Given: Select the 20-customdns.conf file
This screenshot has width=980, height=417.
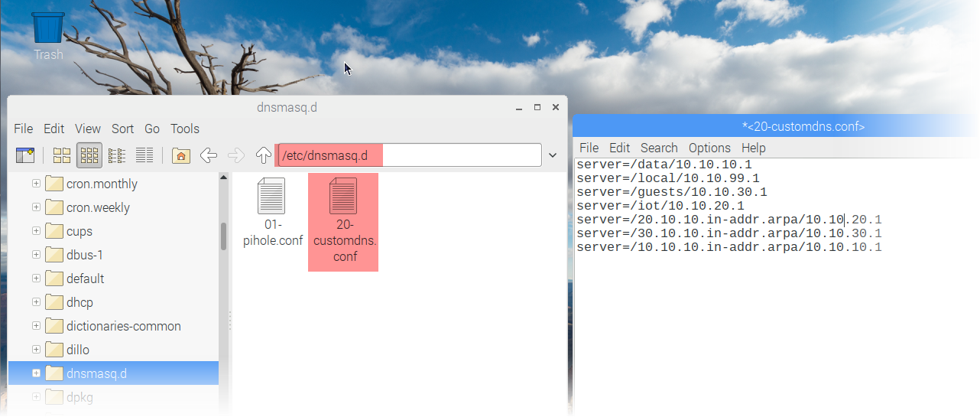Looking at the screenshot, I should pos(343,222).
